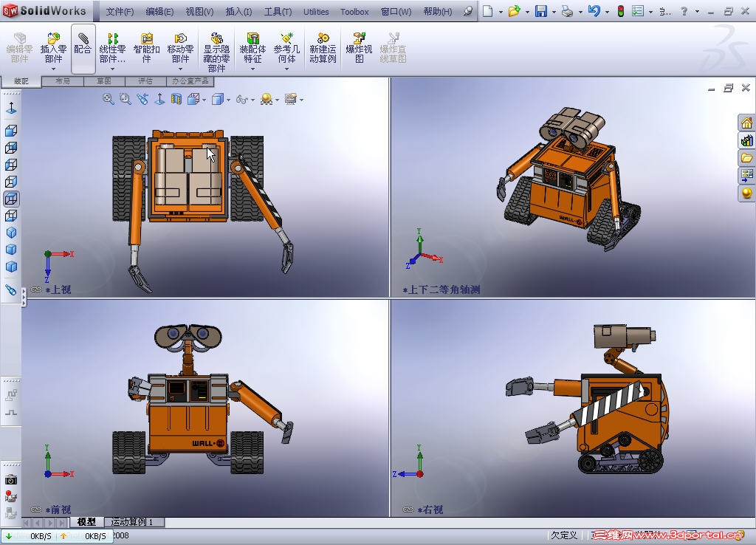Open the View Orientation dropdown in heads-up toolbar

pyautogui.click(x=205, y=100)
